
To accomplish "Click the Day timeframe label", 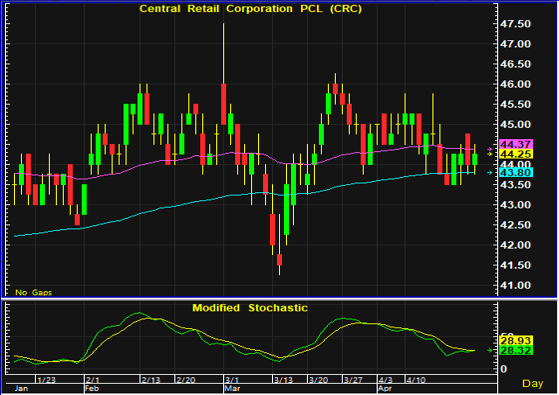I will [533, 384].
